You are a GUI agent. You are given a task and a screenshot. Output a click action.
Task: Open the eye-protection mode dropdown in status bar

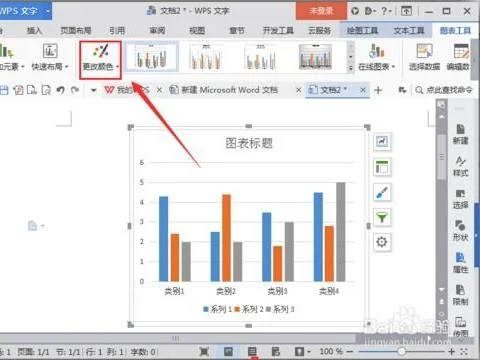pyautogui.click(x=309, y=351)
